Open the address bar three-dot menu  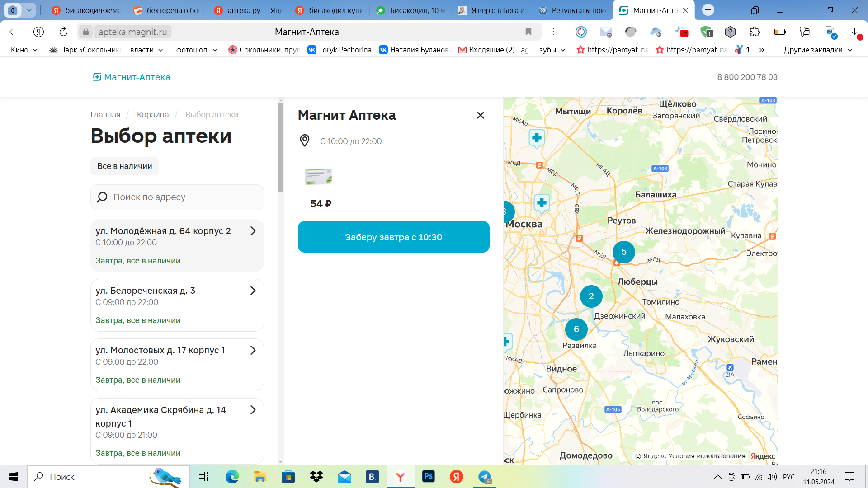tap(553, 32)
